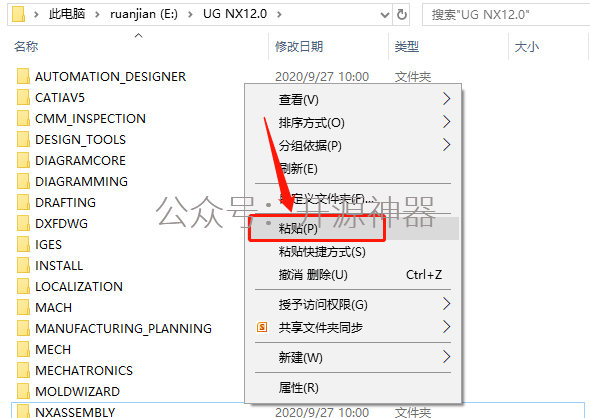Image resolution: width=590 pixels, height=418 pixels.
Task: Open 排序方式(O) submenu
Action: [x=353, y=123]
